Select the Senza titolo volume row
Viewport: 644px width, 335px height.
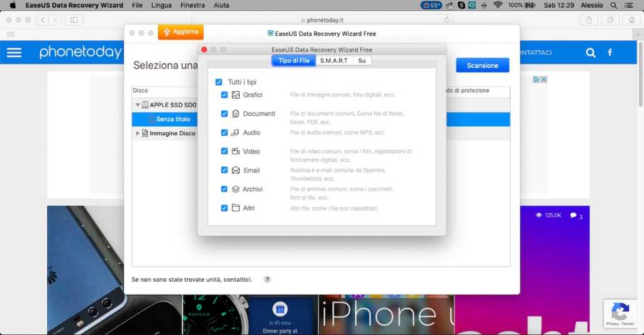coord(173,119)
